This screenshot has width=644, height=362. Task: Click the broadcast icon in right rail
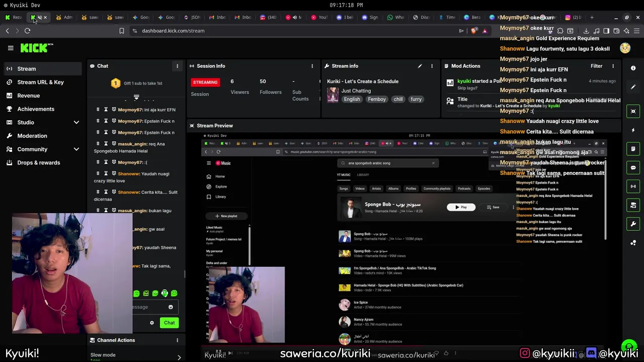(x=633, y=187)
